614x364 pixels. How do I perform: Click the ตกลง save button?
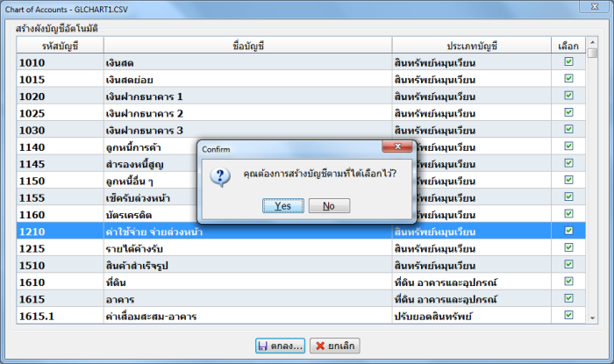[x=280, y=346]
